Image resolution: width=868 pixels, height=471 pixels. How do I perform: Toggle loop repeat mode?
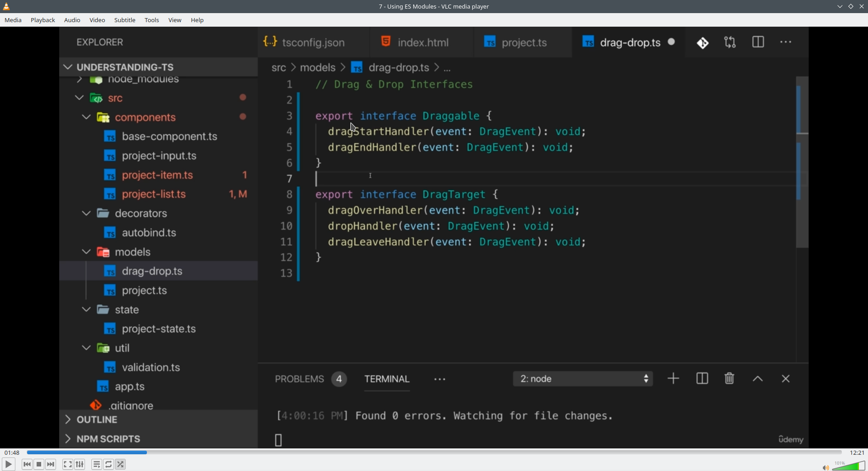(x=109, y=464)
